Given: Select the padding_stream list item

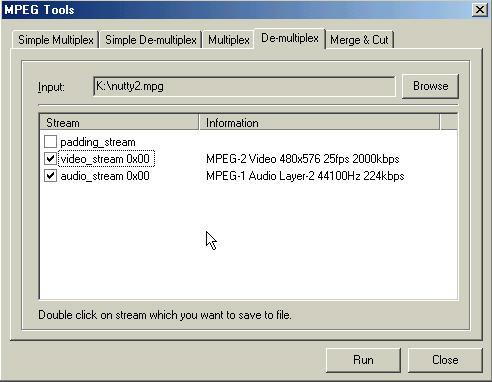Looking at the screenshot, I should 98,142.
